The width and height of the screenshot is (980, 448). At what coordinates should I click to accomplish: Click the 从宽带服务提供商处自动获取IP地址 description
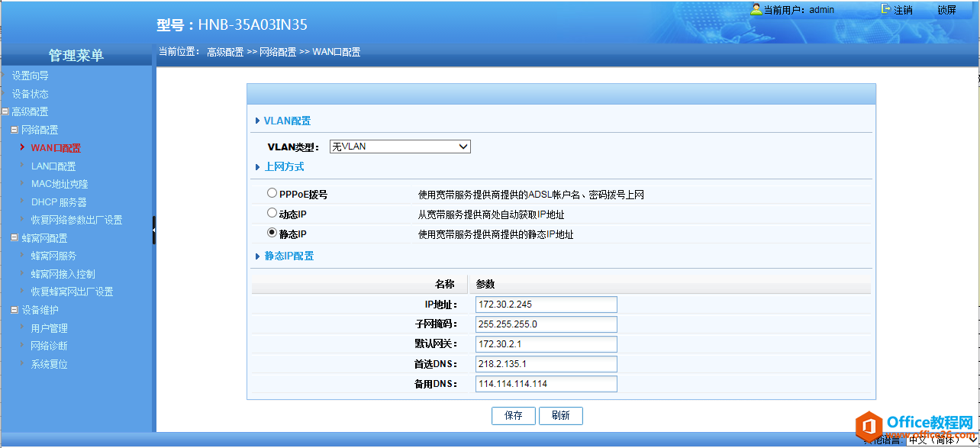click(492, 214)
